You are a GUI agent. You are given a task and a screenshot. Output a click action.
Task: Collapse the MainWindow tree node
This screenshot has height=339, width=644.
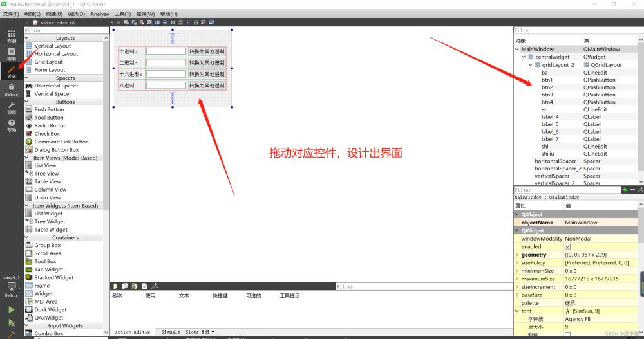517,49
